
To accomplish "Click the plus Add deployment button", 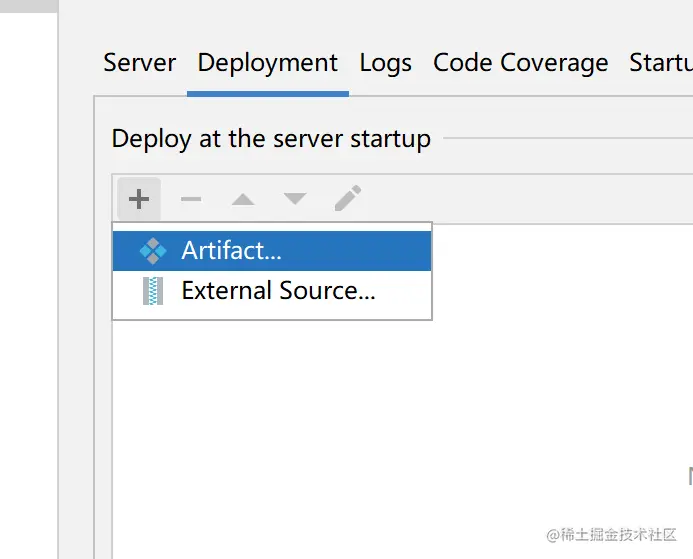I will click(x=139, y=199).
